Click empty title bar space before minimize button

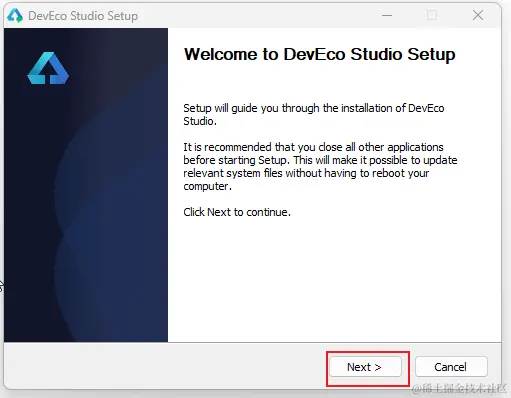coord(257,16)
